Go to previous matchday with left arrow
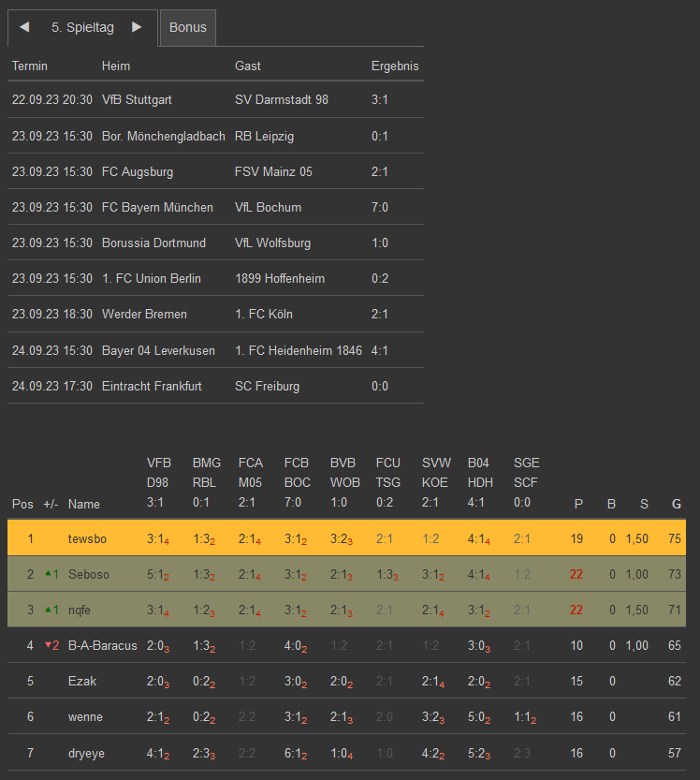 pyautogui.click(x=24, y=28)
